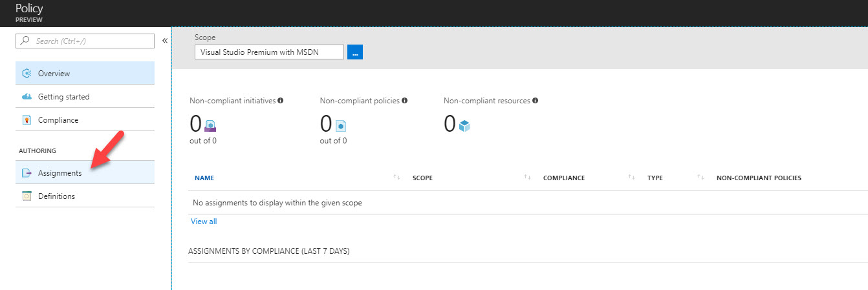Click the Search (Ctrl+/) input field
Screen dimensions: 868x290
pos(85,41)
